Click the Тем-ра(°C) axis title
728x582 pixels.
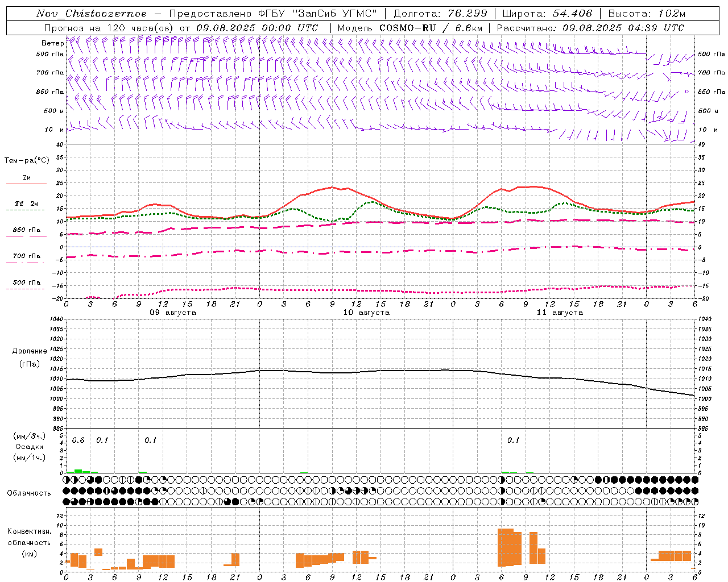coord(27,160)
